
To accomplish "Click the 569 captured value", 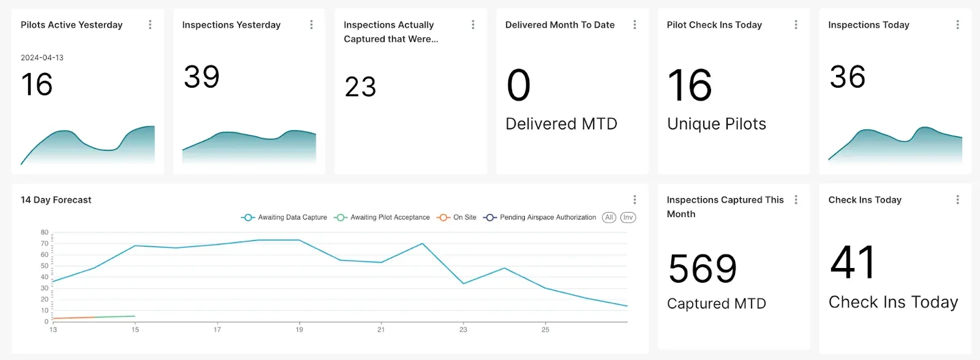I will (x=703, y=269).
